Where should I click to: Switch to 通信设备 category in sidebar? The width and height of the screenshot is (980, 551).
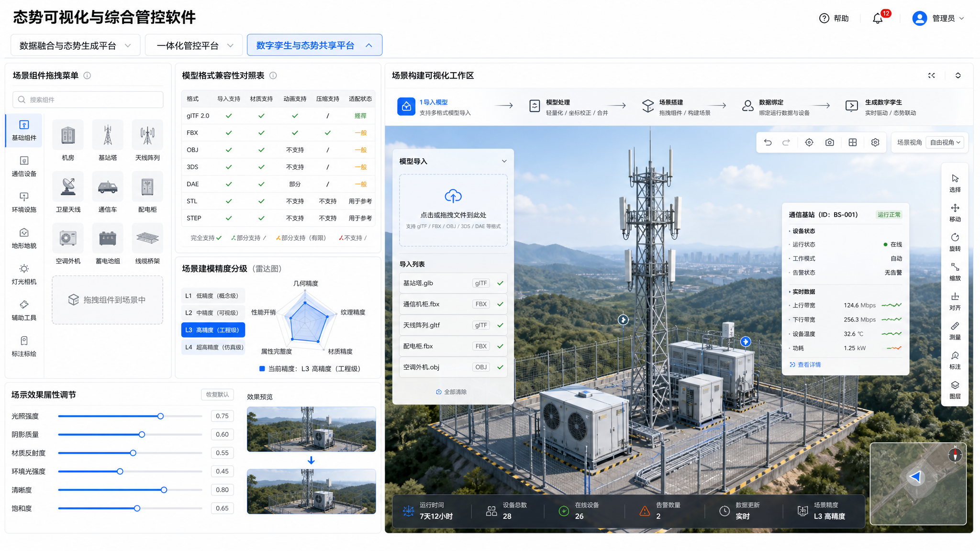[24, 166]
